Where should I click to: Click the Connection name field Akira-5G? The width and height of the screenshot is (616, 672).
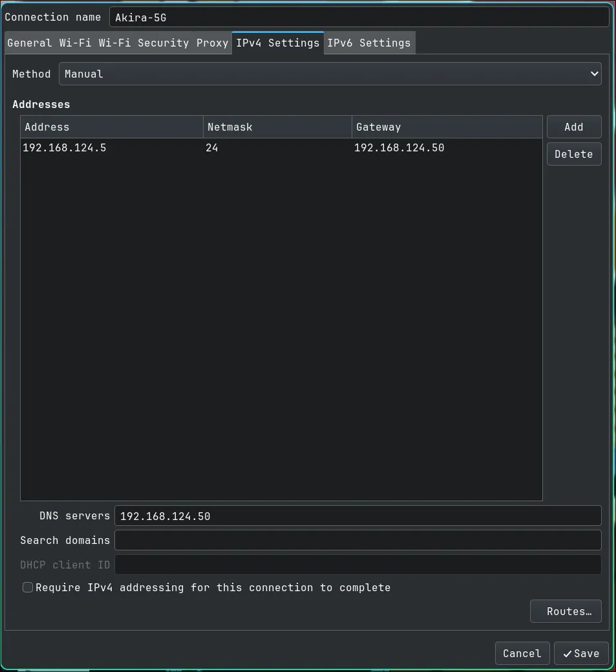pos(359,17)
